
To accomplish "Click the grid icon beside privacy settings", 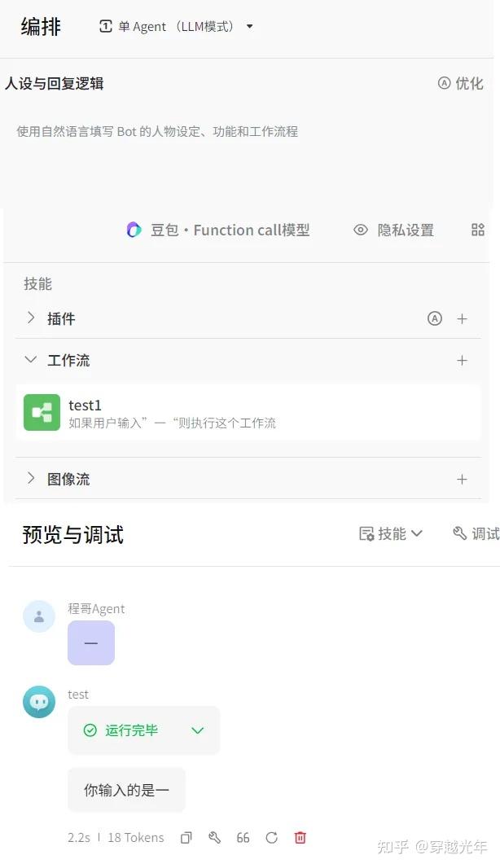I will [478, 230].
